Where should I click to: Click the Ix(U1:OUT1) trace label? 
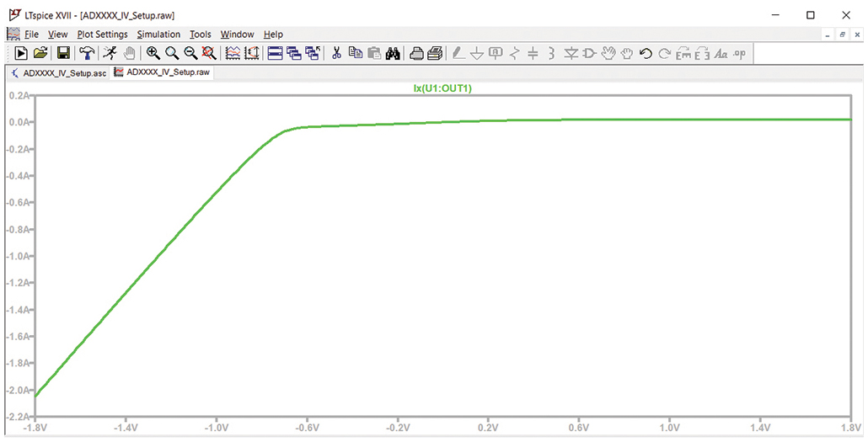pos(442,88)
